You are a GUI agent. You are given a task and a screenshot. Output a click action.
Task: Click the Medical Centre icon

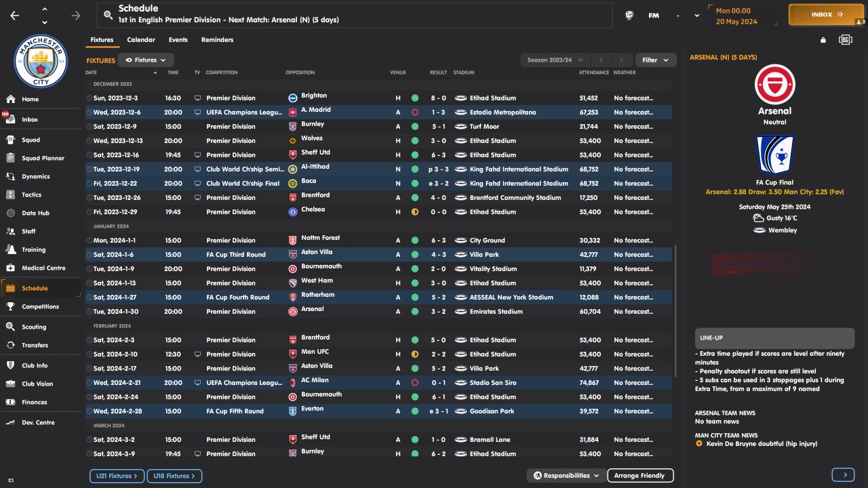click(x=10, y=268)
